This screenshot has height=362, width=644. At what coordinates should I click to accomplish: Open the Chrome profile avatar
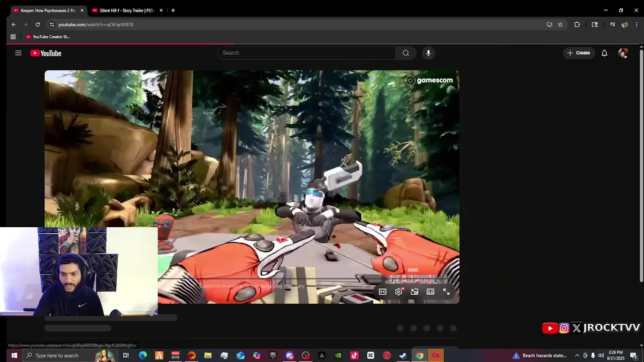[625, 24]
